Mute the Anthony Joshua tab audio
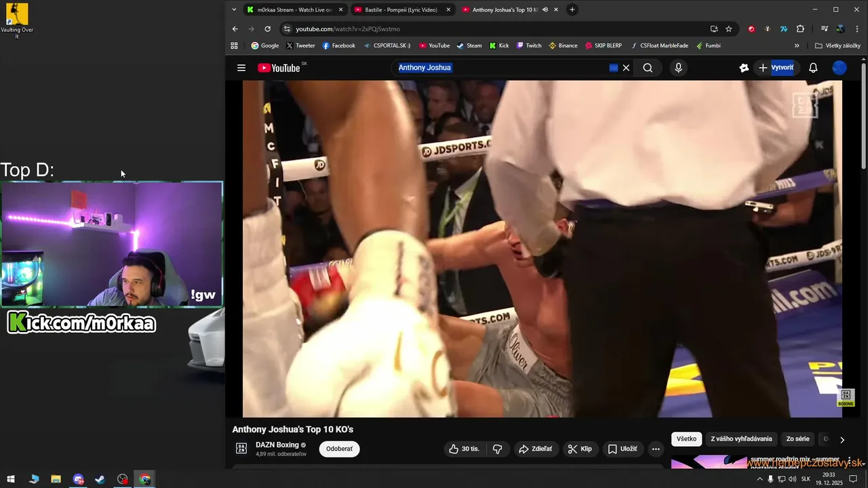This screenshot has height=488, width=868. pos(545,9)
